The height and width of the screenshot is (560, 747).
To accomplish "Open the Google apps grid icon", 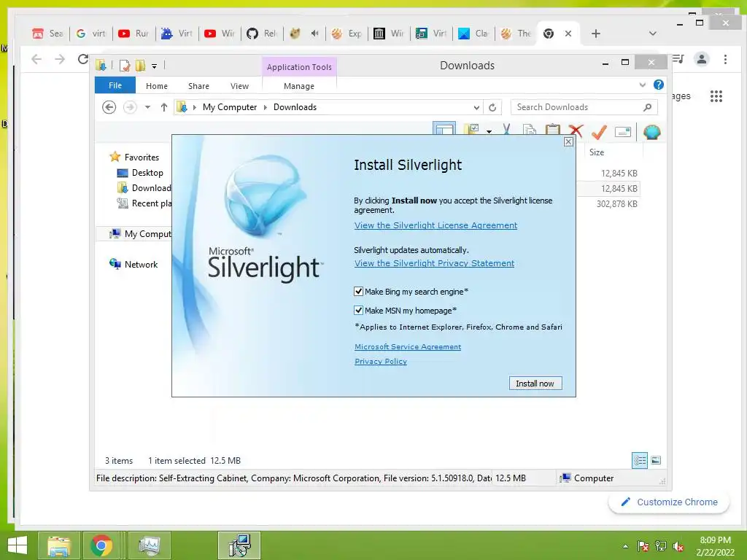I will coord(716,96).
